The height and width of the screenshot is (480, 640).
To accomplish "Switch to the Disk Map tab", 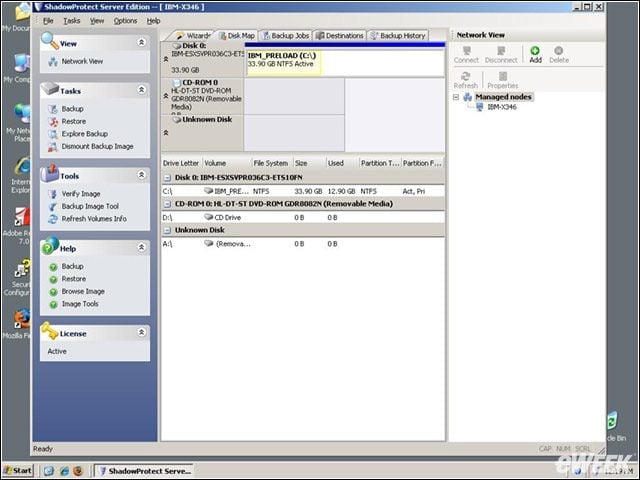I will click(237, 36).
